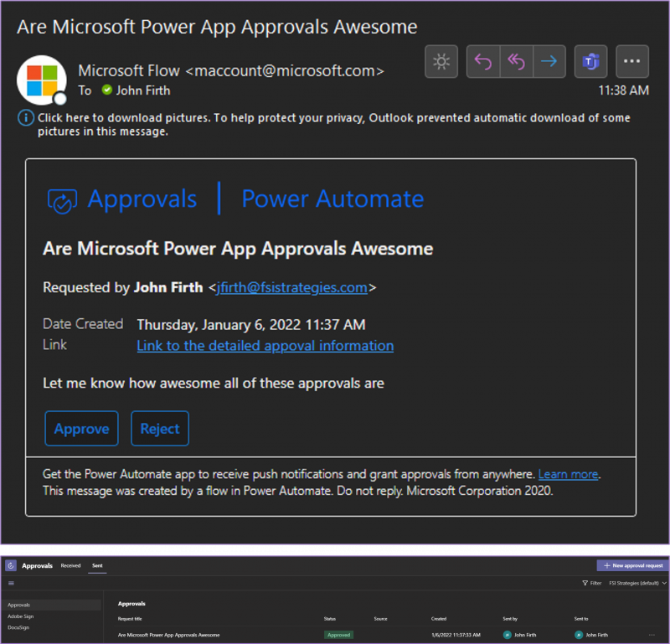Image resolution: width=670 pixels, height=644 pixels.
Task: Click the info icon on download pictures bar
Action: [26, 117]
